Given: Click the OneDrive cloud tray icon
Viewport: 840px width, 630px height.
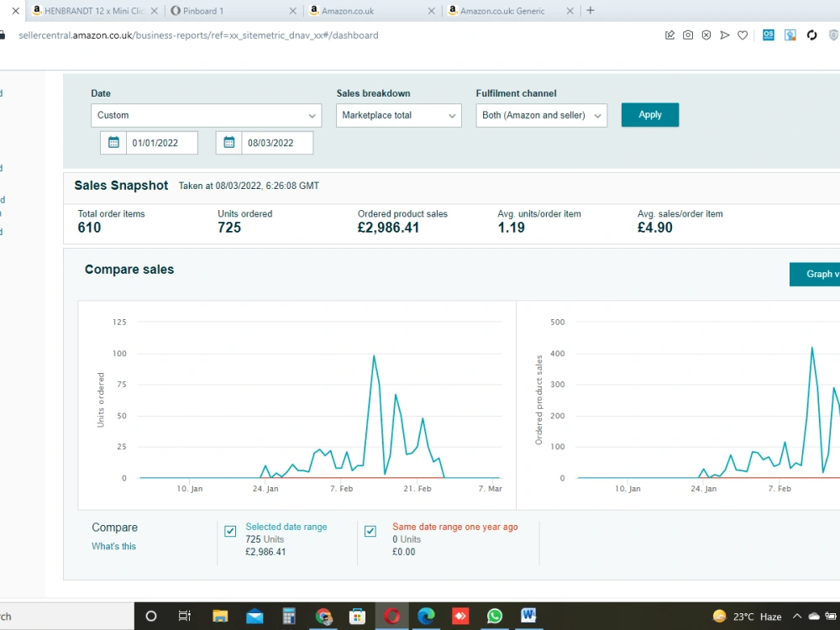Looking at the screenshot, I should pyautogui.click(x=814, y=616).
